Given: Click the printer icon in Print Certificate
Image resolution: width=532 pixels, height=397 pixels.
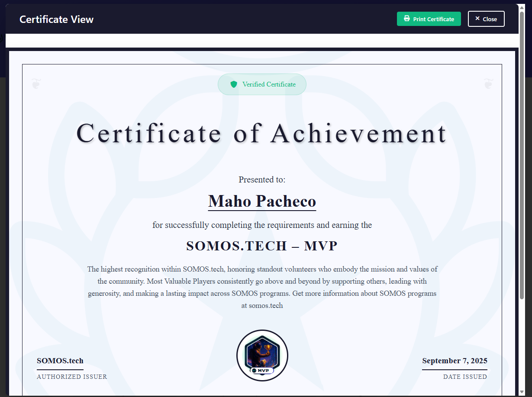Looking at the screenshot, I should [406, 19].
